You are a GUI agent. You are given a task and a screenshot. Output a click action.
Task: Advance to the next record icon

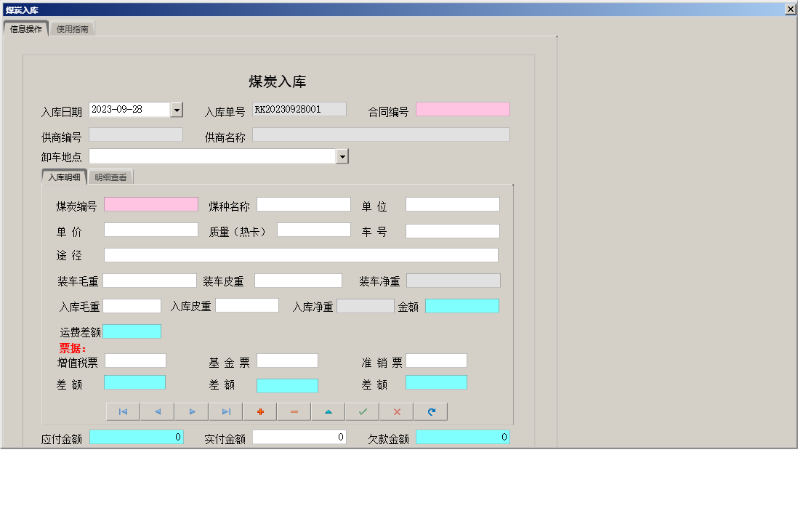pyautogui.click(x=191, y=411)
